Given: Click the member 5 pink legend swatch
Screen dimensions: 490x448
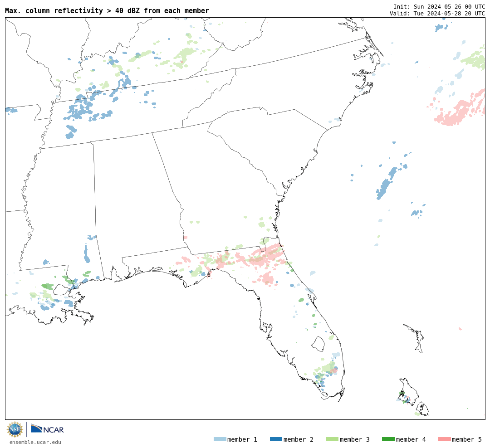Looking at the screenshot, I should coord(444,439).
